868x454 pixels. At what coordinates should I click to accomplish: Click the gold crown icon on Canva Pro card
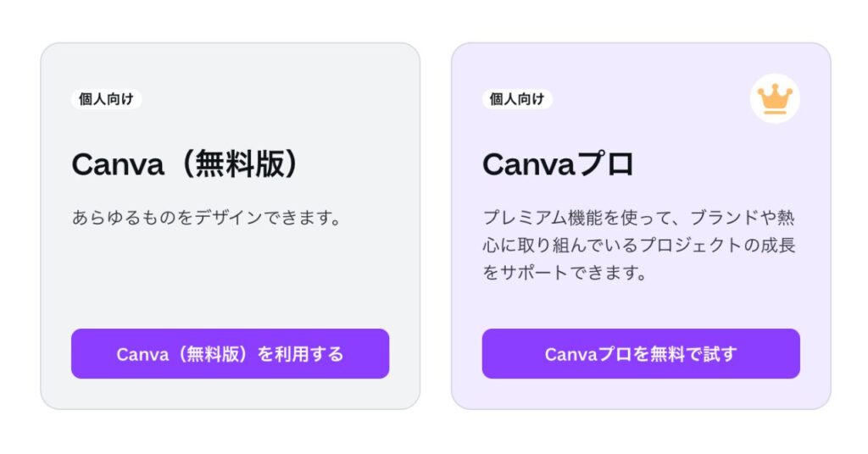pos(775,98)
